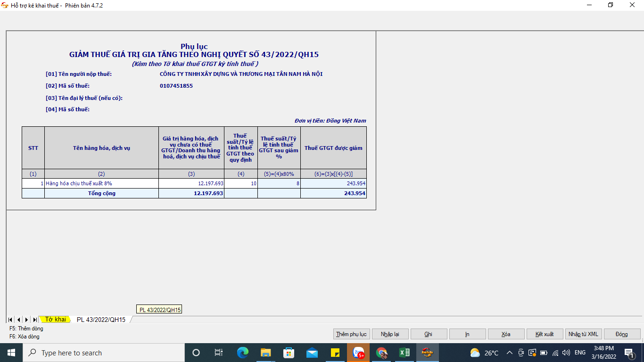The width and height of the screenshot is (644, 362).
Task: Click the Type here to search box
Action: [104, 353]
